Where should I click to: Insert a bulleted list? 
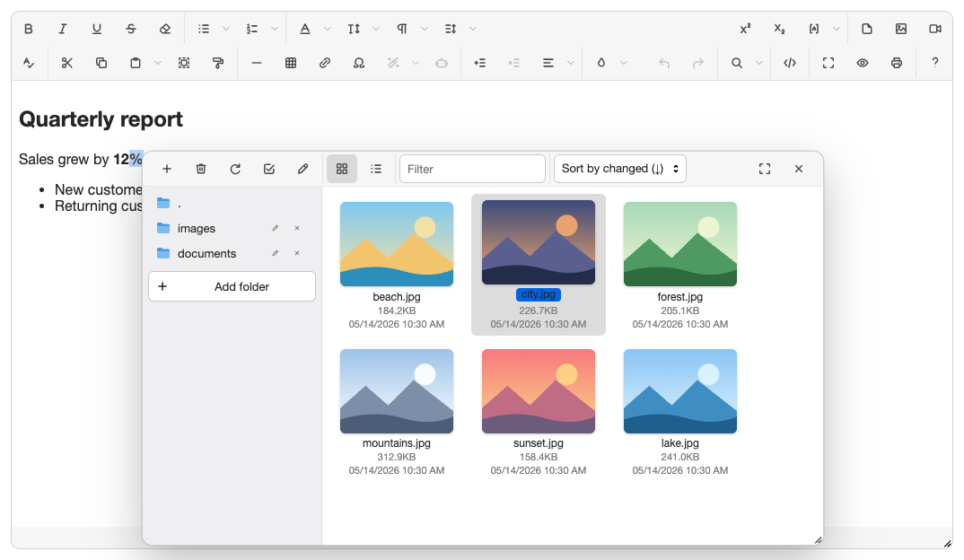pyautogui.click(x=204, y=29)
